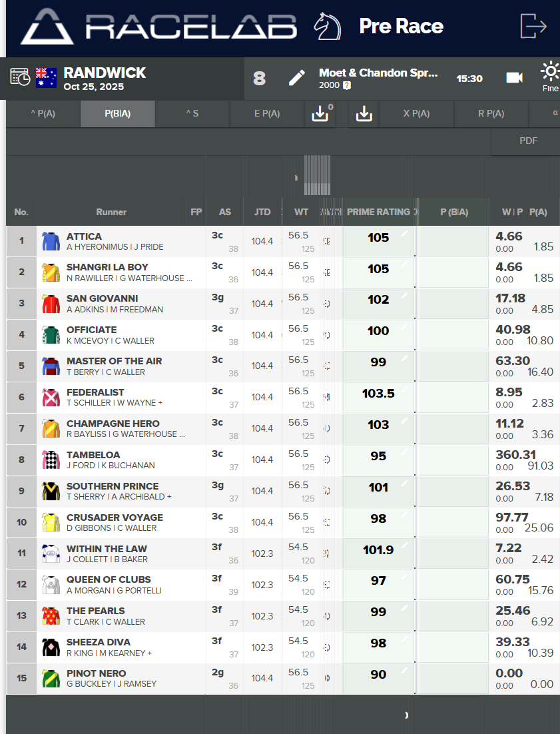Open the video camera replay icon

[x=514, y=78]
